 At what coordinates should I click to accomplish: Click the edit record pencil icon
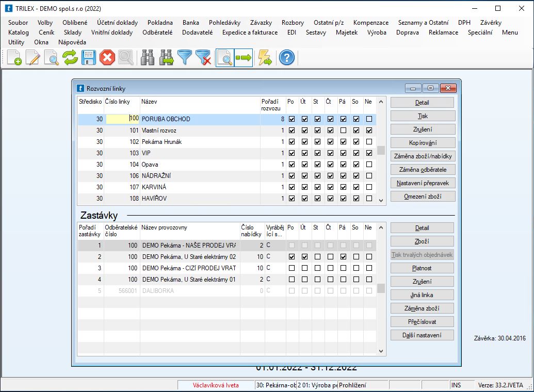[x=33, y=58]
